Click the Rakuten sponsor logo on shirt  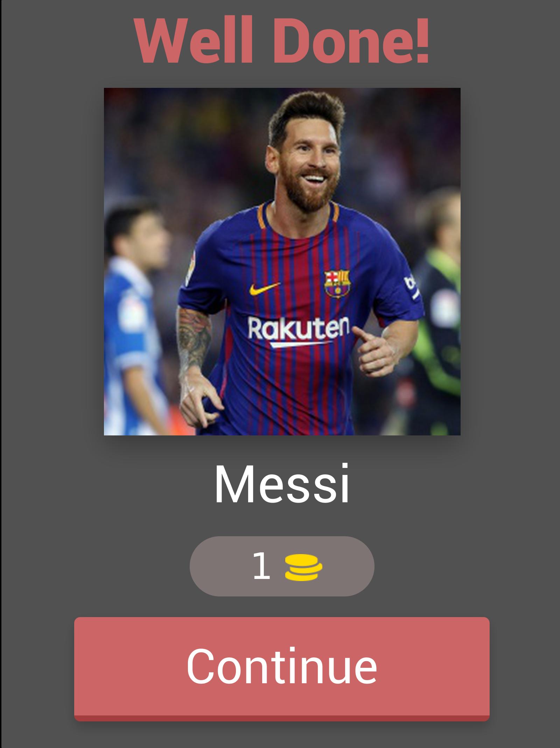pos(299,328)
